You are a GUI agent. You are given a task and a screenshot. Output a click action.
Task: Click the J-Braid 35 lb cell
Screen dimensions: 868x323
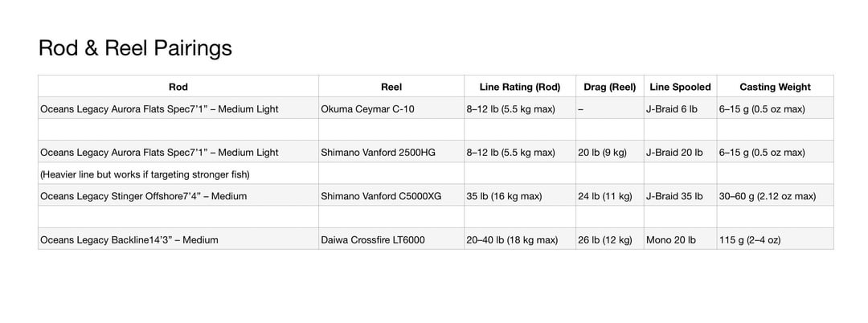point(674,195)
